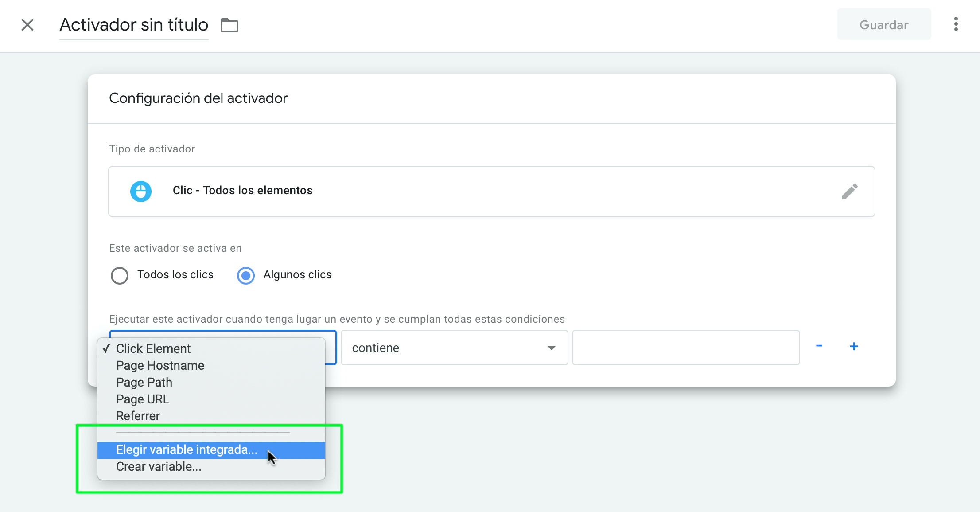The width and height of the screenshot is (980, 512).
Task: Select Referrer in the dropdown list
Action: click(x=138, y=416)
